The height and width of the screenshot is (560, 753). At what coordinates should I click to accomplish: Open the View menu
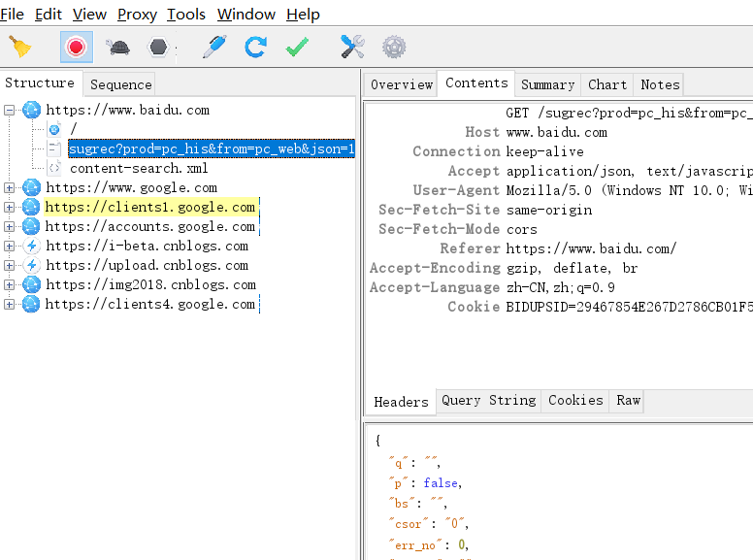tap(89, 15)
